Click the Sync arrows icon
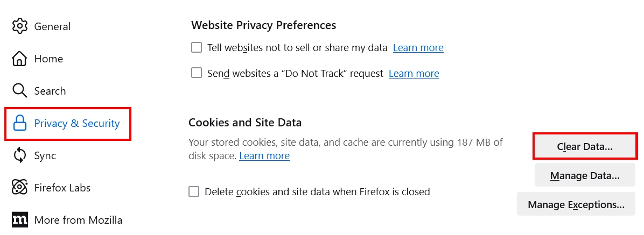This screenshot has height=235, width=644. click(x=20, y=155)
